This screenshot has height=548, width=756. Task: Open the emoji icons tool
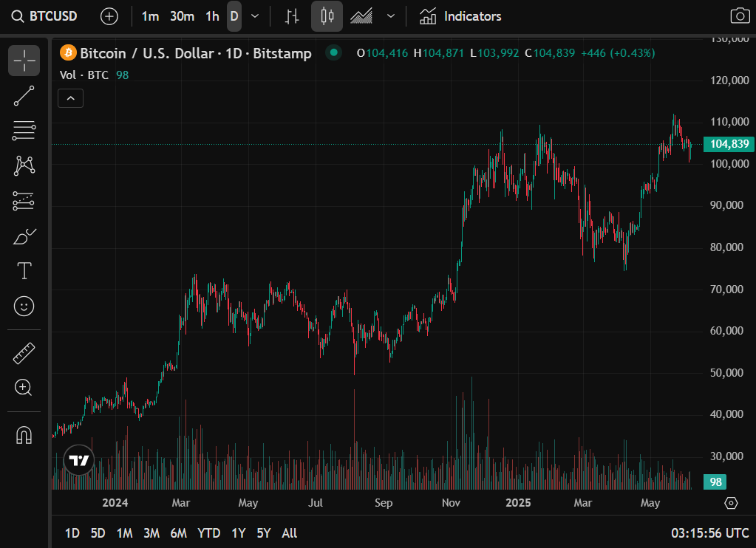[24, 306]
